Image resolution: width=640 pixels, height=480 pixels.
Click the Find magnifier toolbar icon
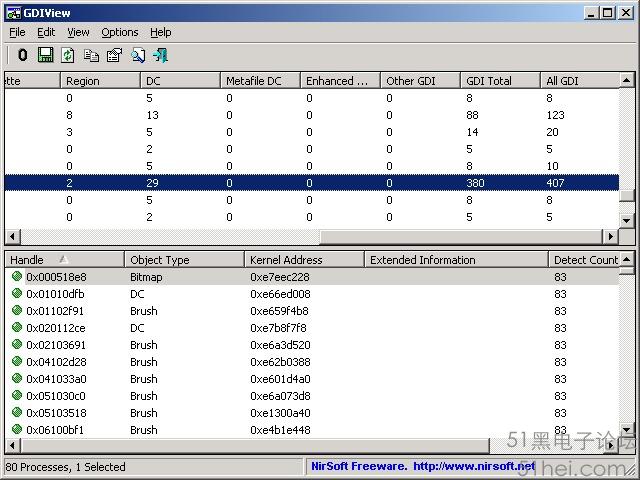pyautogui.click(x=138, y=55)
